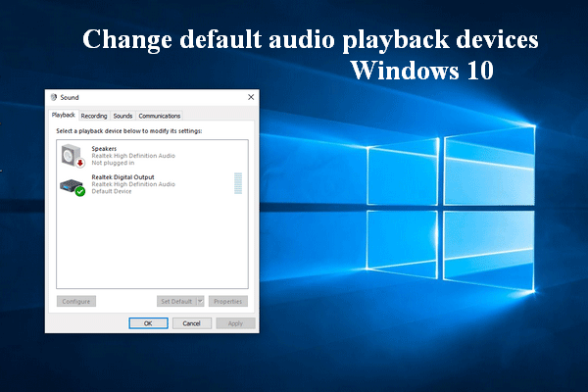Screen dimensions: 588x392
Task: Go to the Sounds tab
Action: [x=122, y=116]
